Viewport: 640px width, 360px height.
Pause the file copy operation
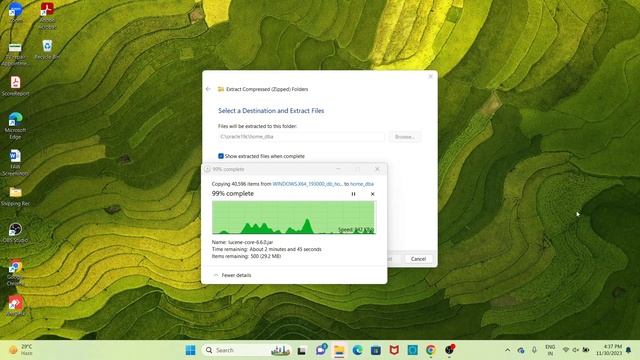coord(353,194)
